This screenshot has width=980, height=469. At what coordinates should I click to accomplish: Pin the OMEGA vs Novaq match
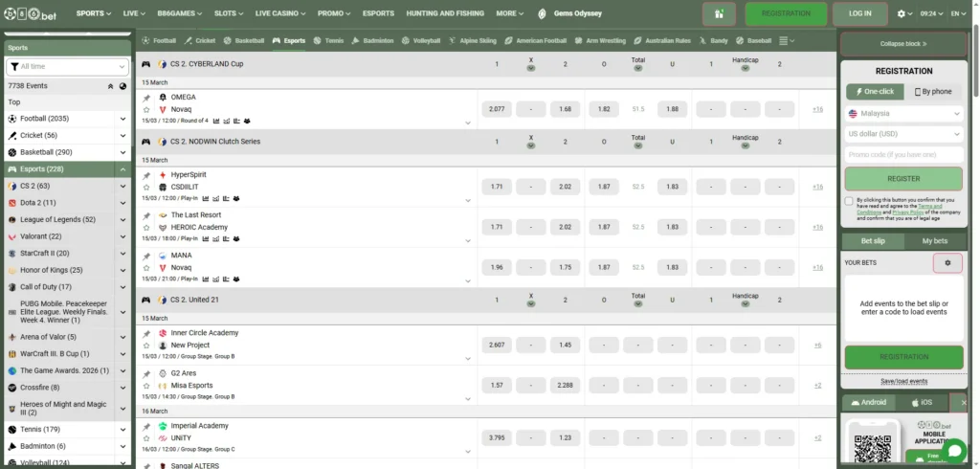(146, 99)
